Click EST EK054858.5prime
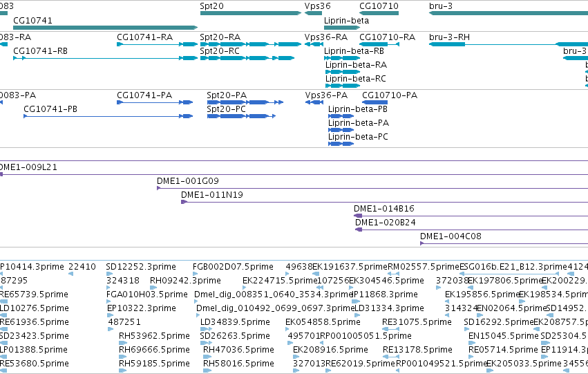The image size is (588, 374). pos(288,329)
